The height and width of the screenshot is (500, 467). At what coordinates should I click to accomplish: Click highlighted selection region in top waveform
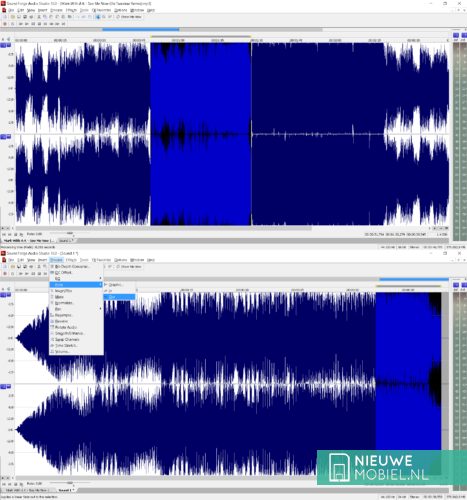click(x=201, y=134)
